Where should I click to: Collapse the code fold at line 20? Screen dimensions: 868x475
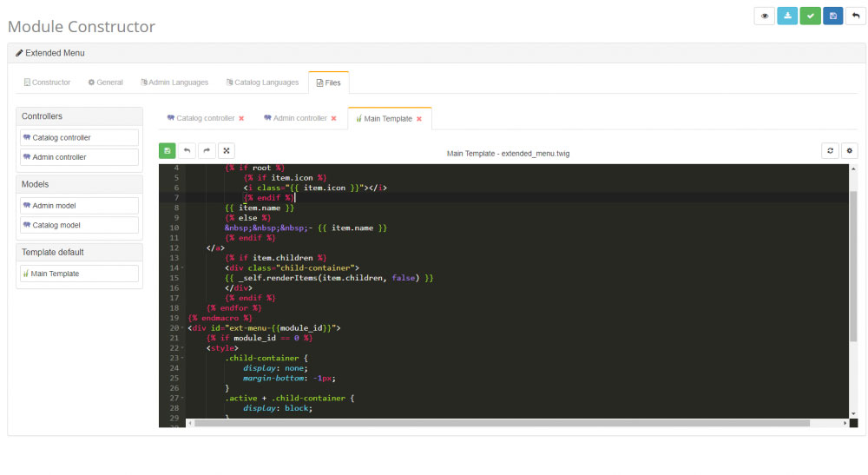[182, 328]
